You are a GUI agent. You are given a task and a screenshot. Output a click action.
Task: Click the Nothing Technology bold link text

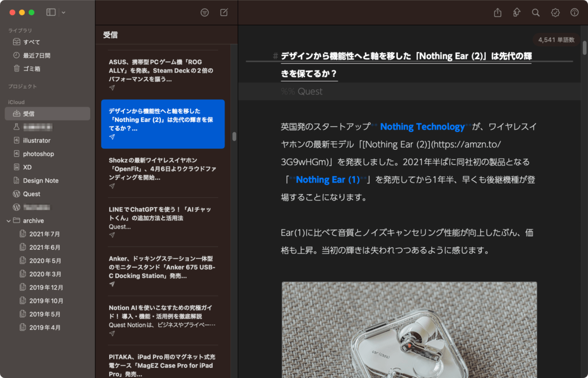tap(422, 127)
